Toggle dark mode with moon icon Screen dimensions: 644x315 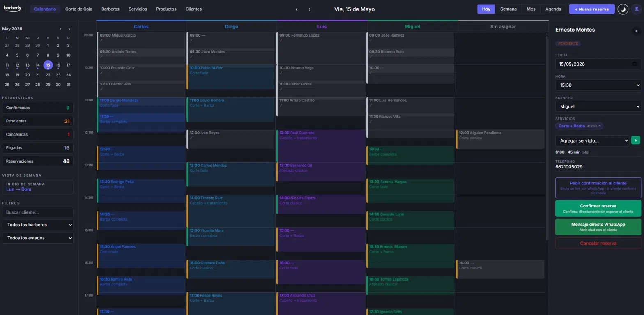pos(623,9)
